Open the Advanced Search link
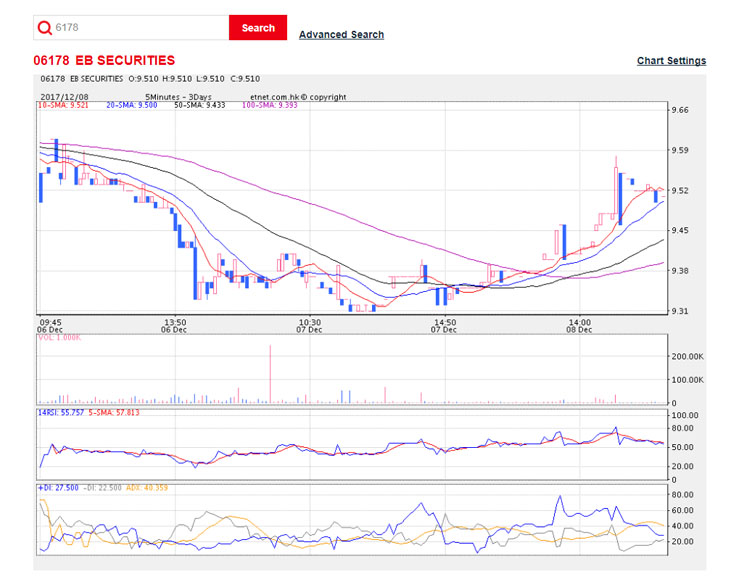The height and width of the screenshot is (577, 733). [x=341, y=35]
